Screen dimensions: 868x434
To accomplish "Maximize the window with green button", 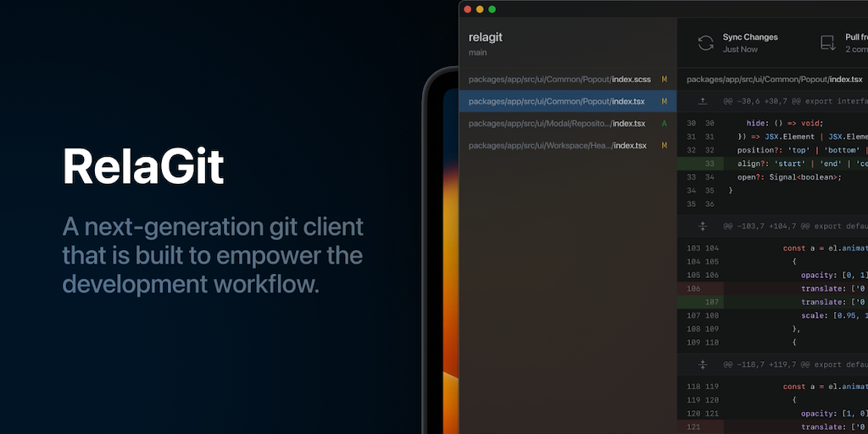I will point(492,8).
